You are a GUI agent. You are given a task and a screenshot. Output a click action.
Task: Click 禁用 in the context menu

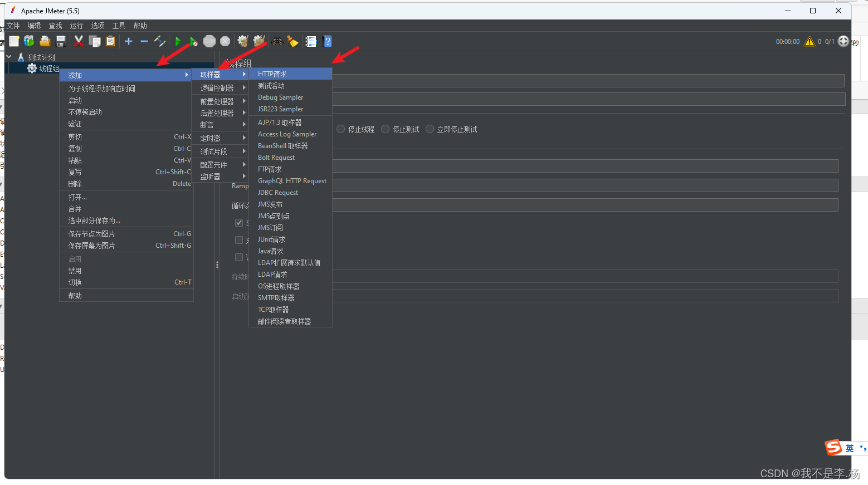tap(126, 271)
